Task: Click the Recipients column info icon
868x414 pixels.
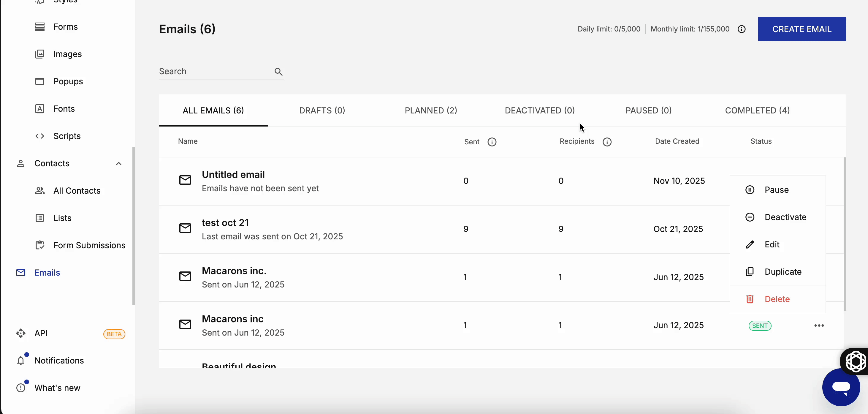Action: tap(607, 142)
